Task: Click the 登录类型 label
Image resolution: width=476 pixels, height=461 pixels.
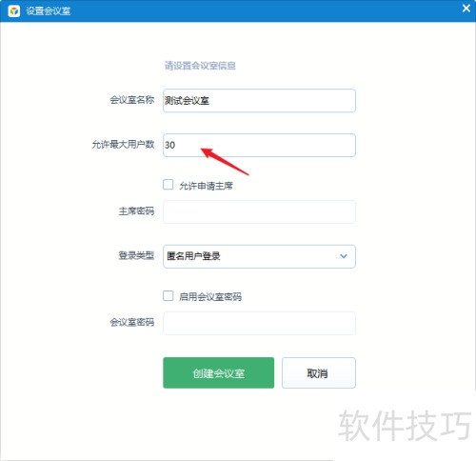Action: [x=136, y=255]
